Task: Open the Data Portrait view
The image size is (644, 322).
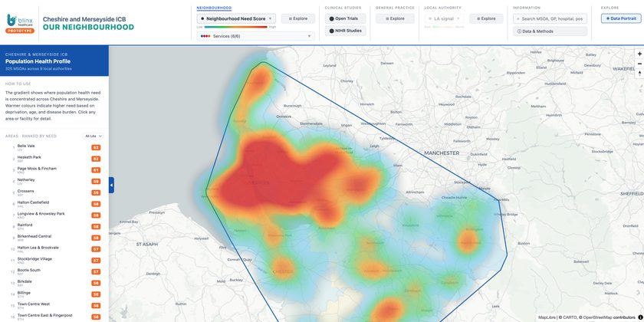Action: point(621,18)
